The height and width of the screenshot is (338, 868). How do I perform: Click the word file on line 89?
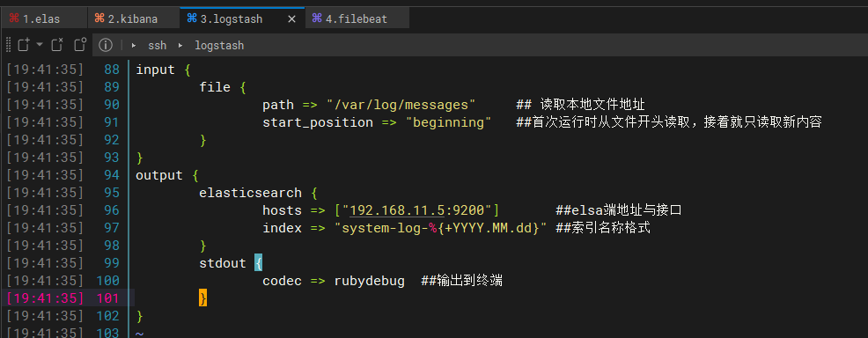(x=215, y=87)
